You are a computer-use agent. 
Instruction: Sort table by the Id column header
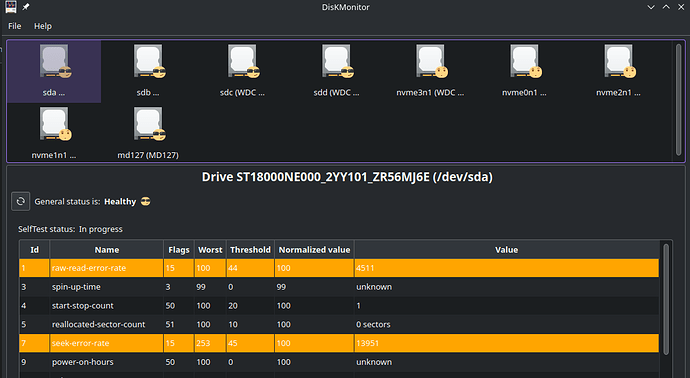pos(34,250)
